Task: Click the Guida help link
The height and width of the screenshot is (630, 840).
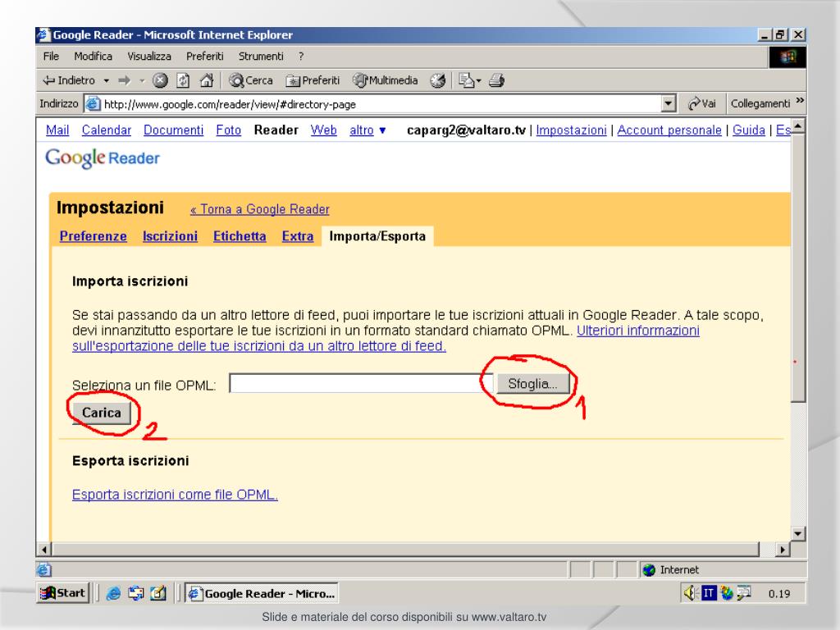Action: click(748, 130)
